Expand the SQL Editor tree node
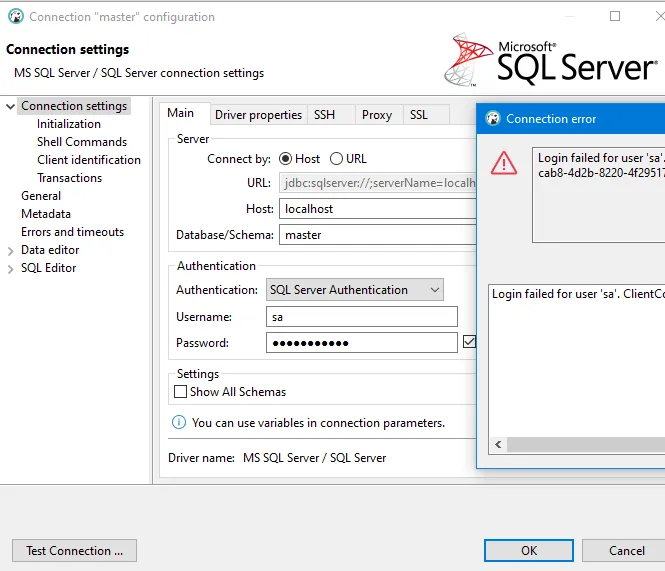This screenshot has height=571, width=665. [x=11, y=269]
